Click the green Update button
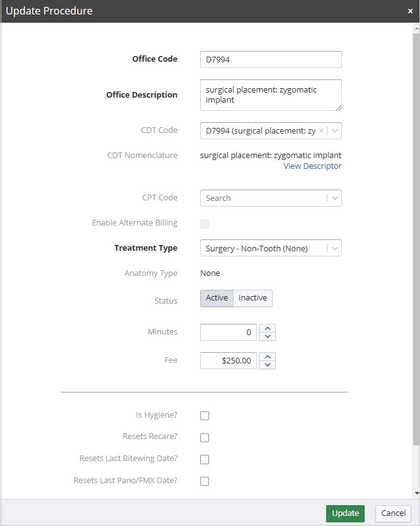 pyautogui.click(x=345, y=513)
